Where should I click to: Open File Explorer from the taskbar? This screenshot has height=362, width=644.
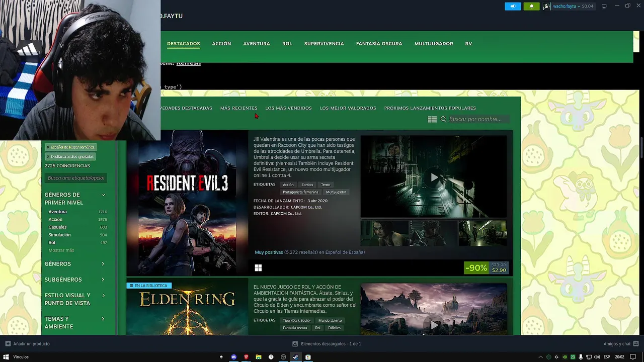point(259,357)
